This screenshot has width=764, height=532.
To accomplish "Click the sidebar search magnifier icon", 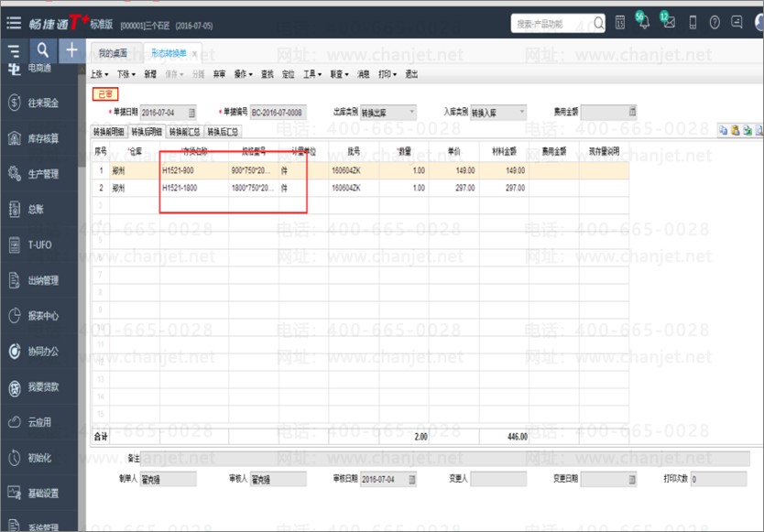I will [x=43, y=49].
